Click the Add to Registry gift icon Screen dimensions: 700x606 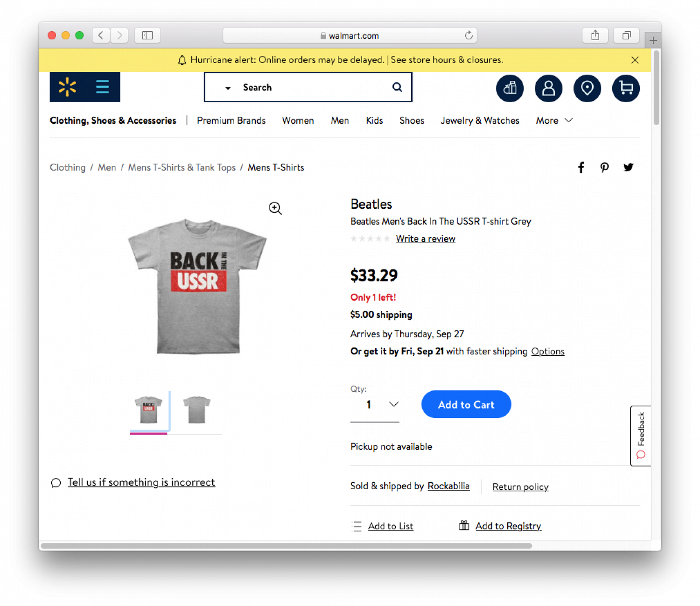click(464, 526)
